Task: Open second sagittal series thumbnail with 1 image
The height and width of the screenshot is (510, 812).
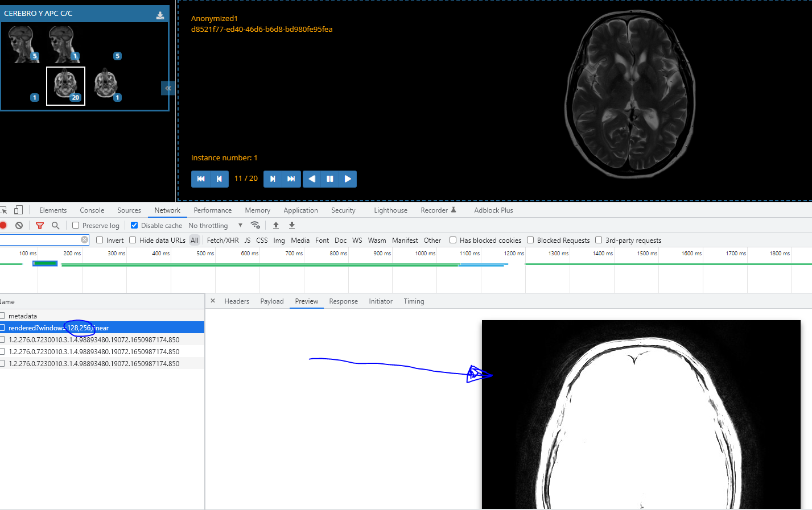Action: click(x=64, y=44)
